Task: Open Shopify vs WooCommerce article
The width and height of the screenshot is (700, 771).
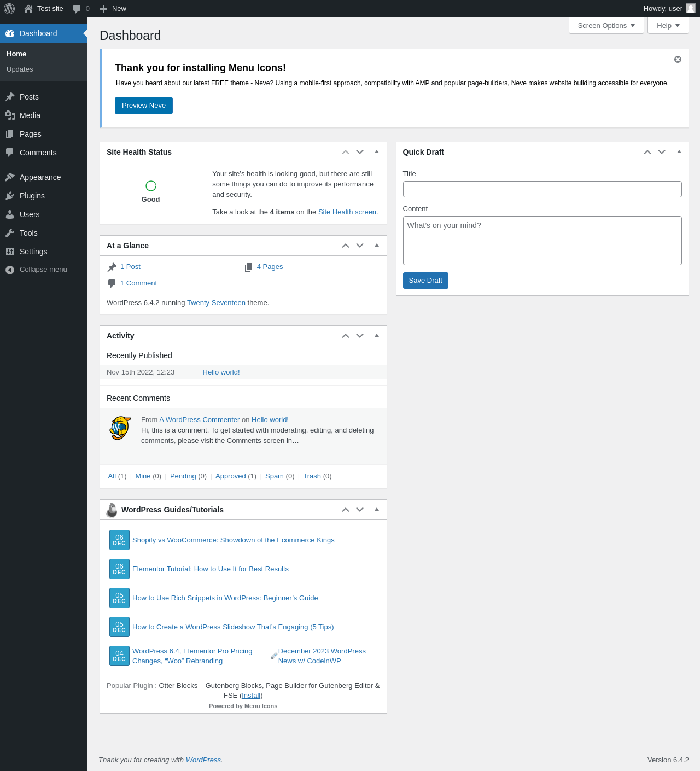Action: [234, 540]
